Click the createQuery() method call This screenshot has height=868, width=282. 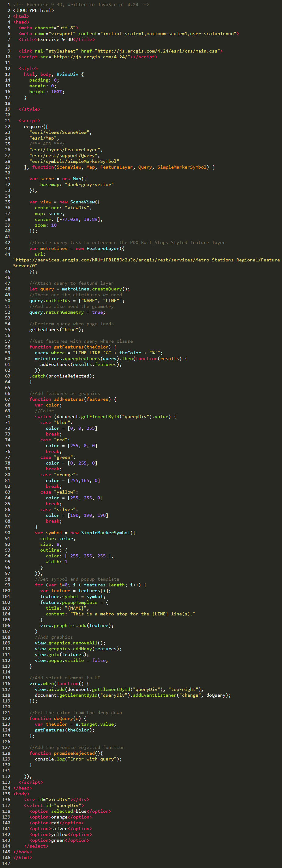tap(111, 289)
